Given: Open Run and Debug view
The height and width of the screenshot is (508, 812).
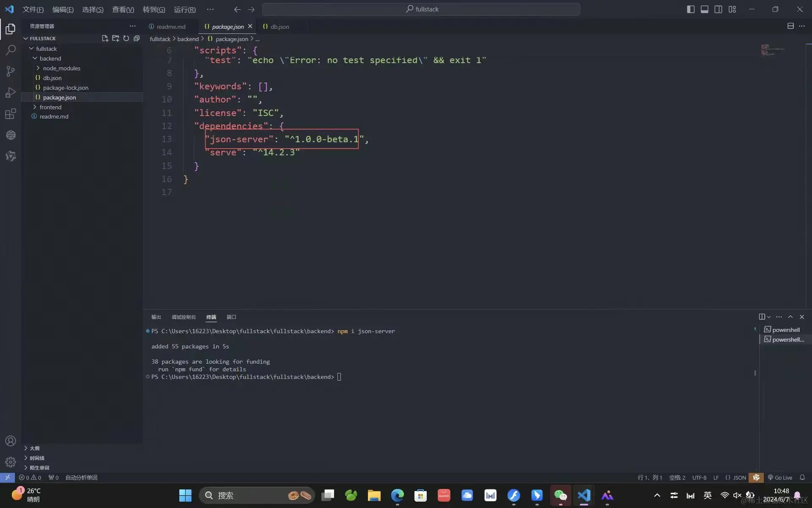Looking at the screenshot, I should click(x=11, y=92).
